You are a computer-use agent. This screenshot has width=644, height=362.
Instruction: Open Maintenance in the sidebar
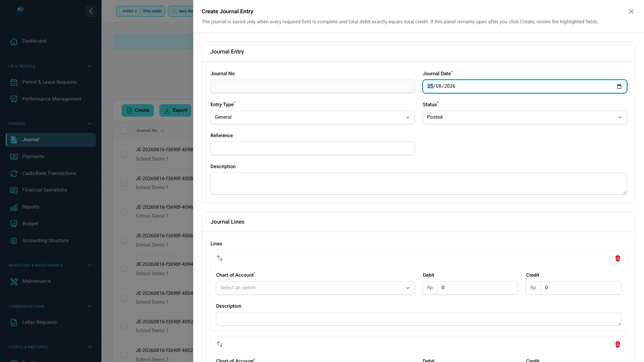[51, 282]
